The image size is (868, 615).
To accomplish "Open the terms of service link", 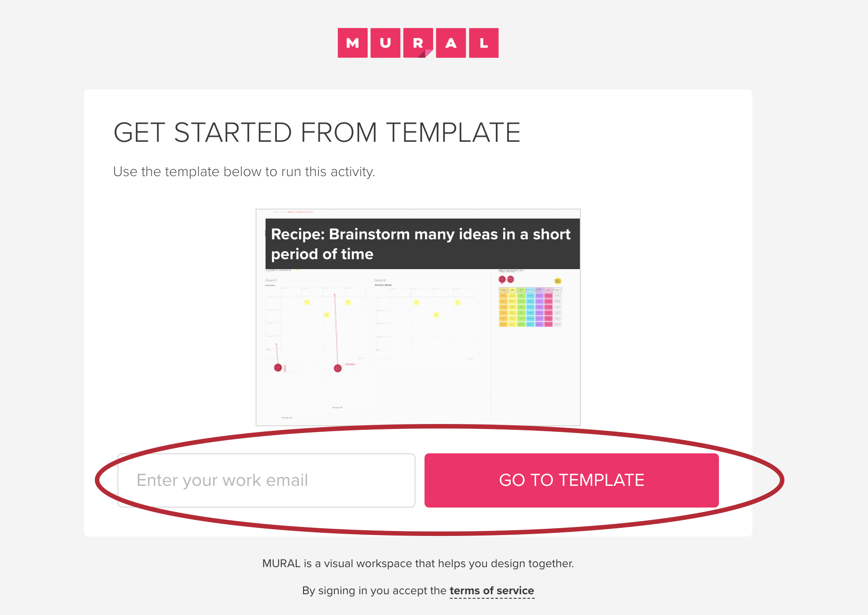I will (492, 591).
